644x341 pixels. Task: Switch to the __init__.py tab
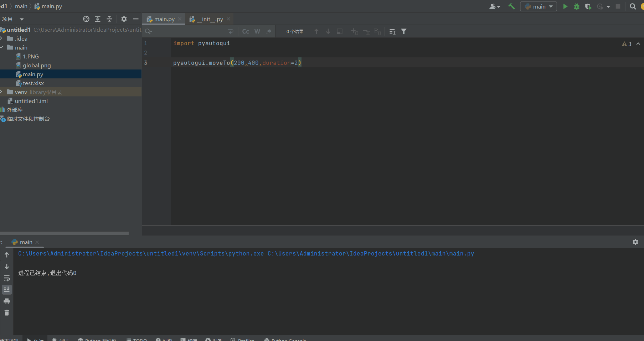[x=210, y=19]
